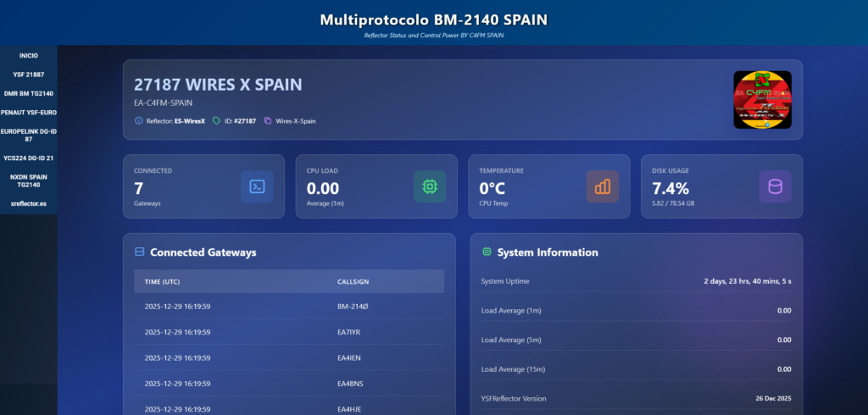Click the EA7IYR callsign row

pos(349,332)
